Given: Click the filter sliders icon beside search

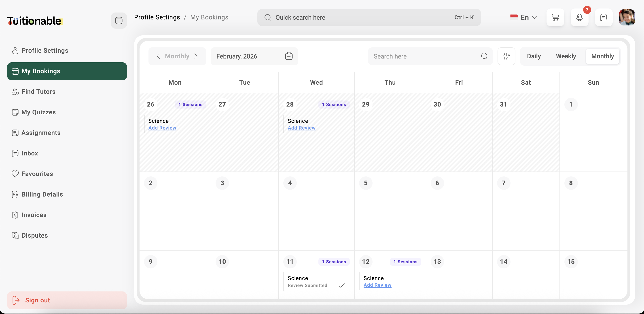Looking at the screenshot, I should coord(506,56).
